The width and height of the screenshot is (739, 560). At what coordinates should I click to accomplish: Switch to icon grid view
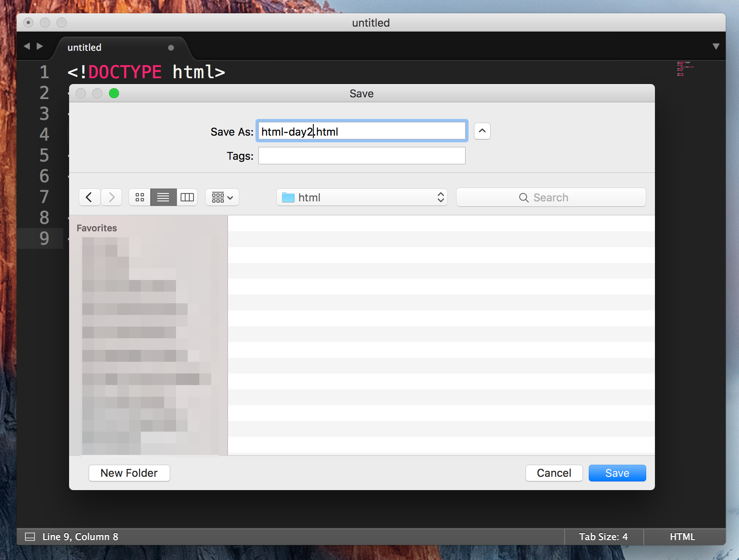140,197
